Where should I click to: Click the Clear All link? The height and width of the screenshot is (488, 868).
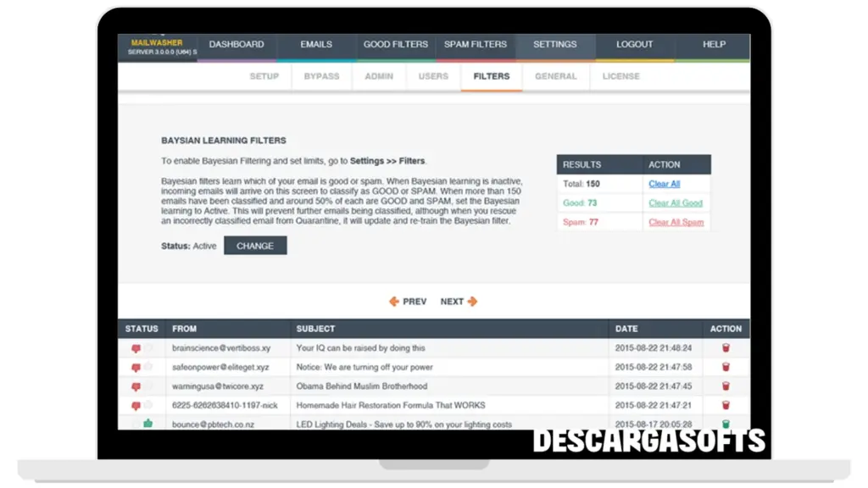click(x=664, y=184)
